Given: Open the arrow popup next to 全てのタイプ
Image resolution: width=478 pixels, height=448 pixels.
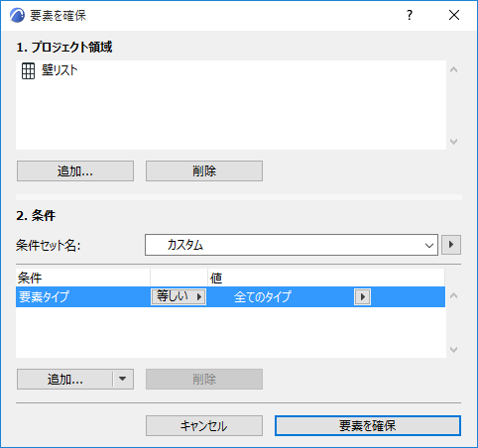Looking at the screenshot, I should coord(362,296).
